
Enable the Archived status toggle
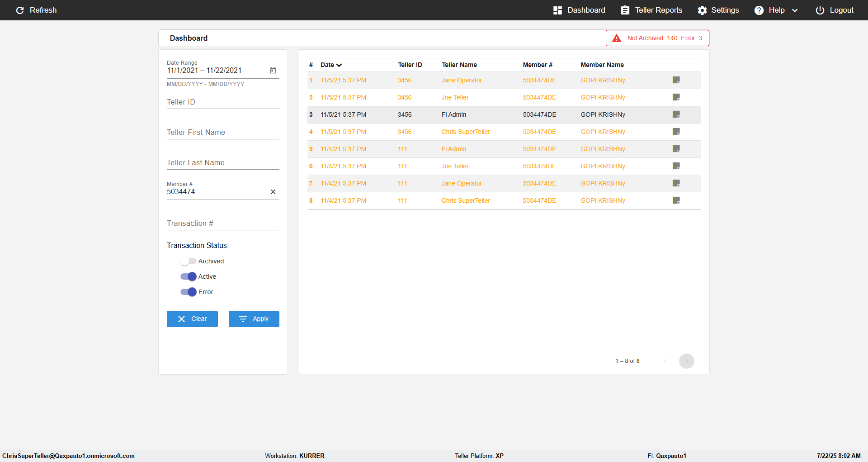click(x=188, y=261)
